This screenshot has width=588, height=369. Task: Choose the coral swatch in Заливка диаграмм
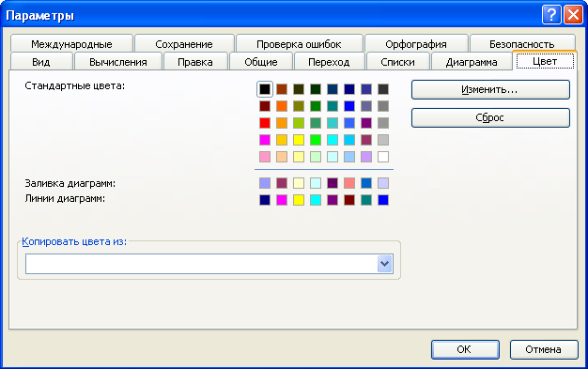pyautogui.click(x=349, y=183)
